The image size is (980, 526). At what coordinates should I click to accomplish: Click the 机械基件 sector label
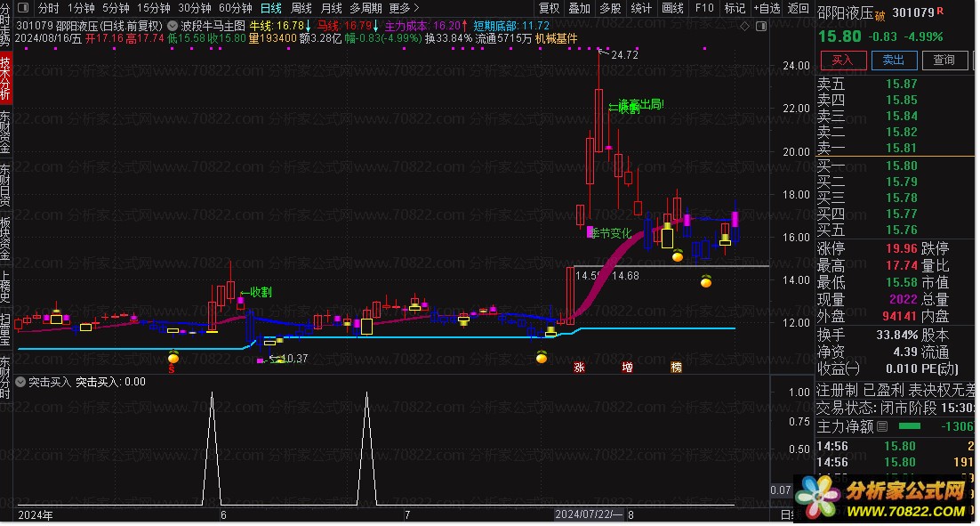[556, 38]
